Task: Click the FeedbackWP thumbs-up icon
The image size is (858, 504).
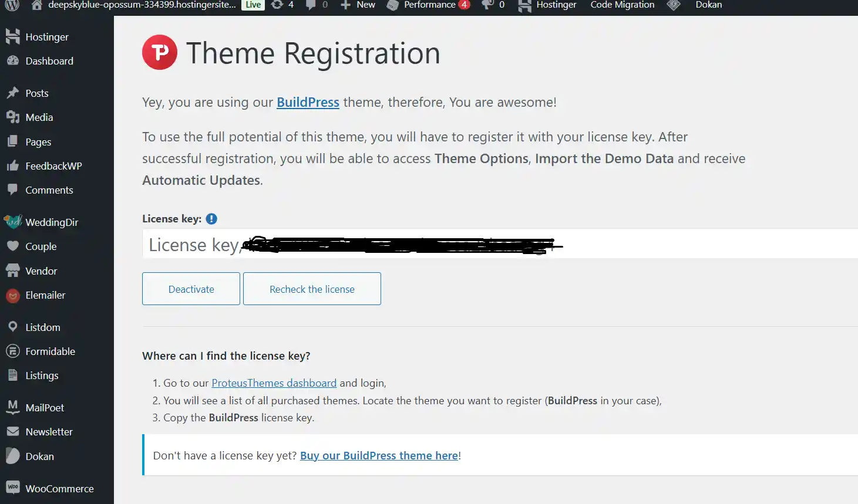Action: 12,165
